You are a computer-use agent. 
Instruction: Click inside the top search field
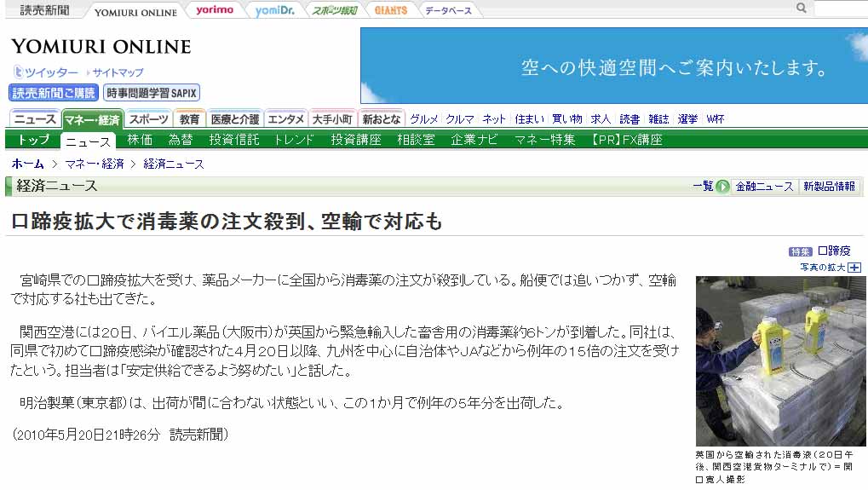(840, 9)
